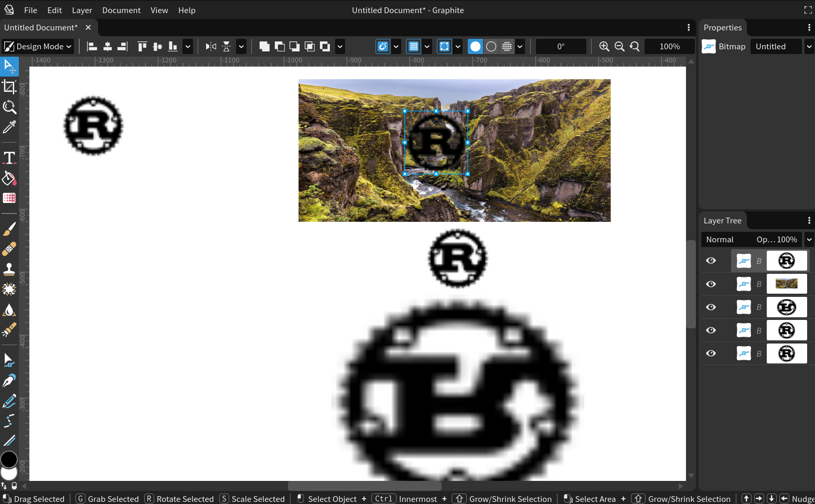Toggle the grid display

coord(414,47)
